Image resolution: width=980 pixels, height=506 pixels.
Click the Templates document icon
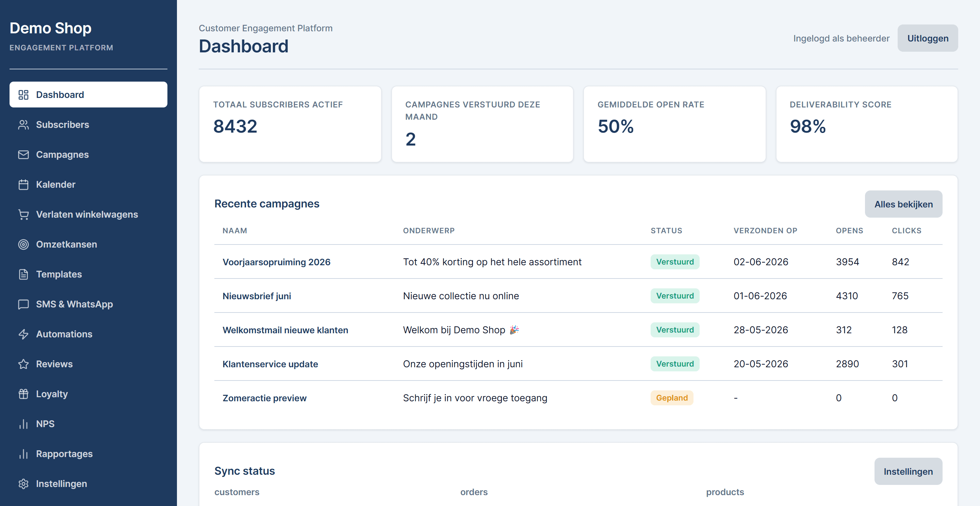(x=23, y=274)
